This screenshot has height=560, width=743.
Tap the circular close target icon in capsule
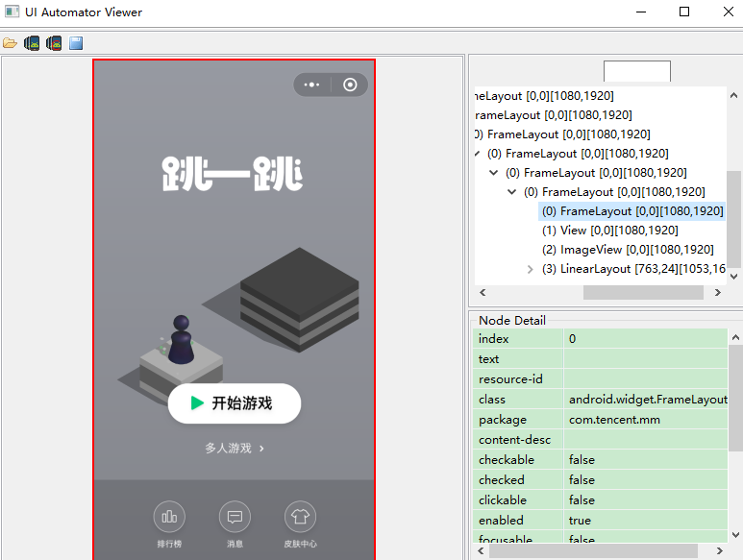pyautogui.click(x=350, y=85)
